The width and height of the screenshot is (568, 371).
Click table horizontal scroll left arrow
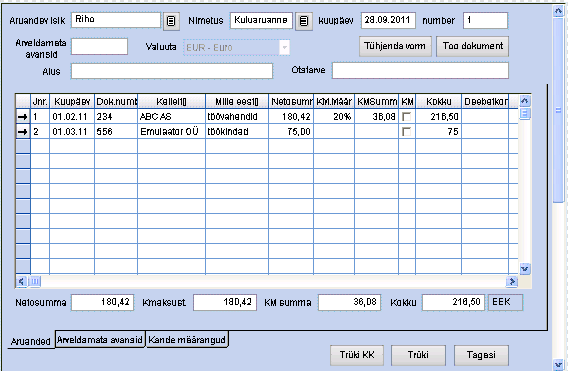tap(21, 281)
